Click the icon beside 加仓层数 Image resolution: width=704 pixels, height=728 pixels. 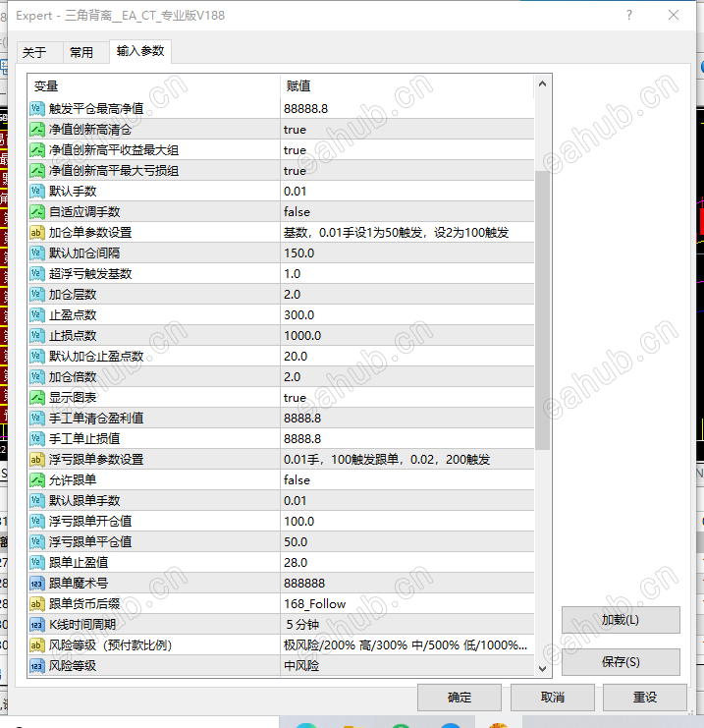(x=37, y=295)
